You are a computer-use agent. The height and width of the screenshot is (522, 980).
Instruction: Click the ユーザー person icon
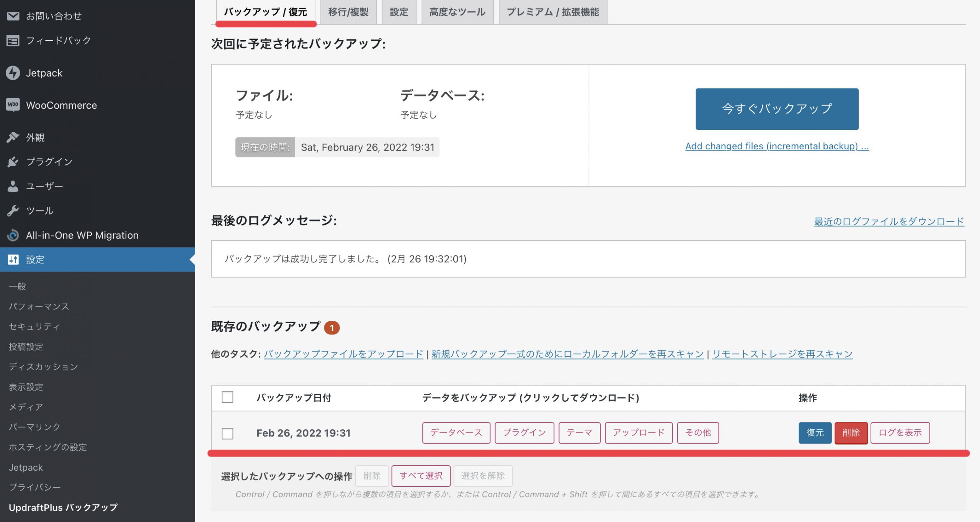pyautogui.click(x=13, y=186)
